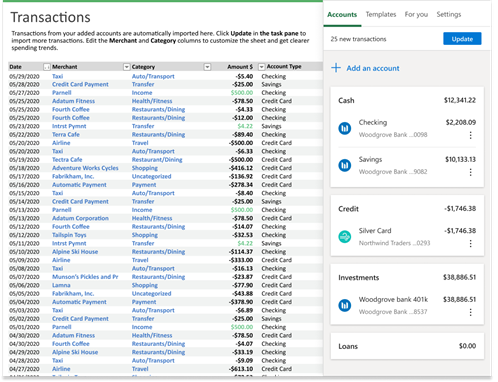Screen dimensions: 498x382
Task: Switch to the Templates tab
Action: pyautogui.click(x=381, y=14)
